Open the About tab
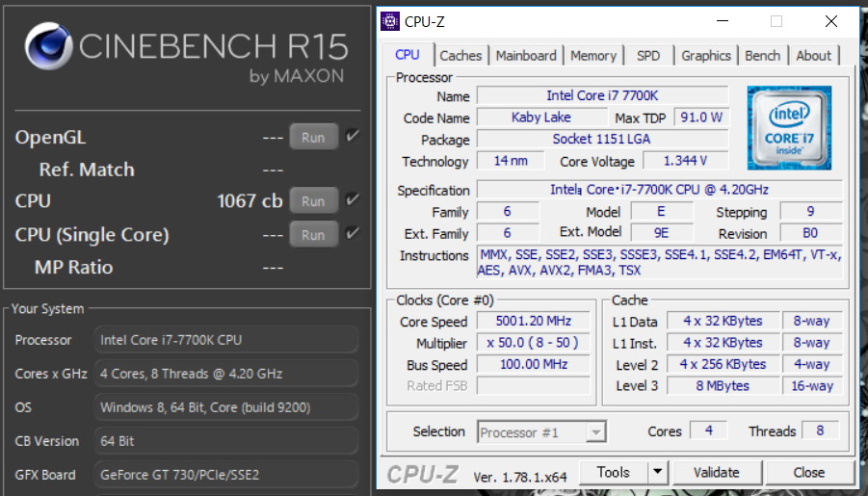Viewport: 868px width, 496px height. point(814,55)
